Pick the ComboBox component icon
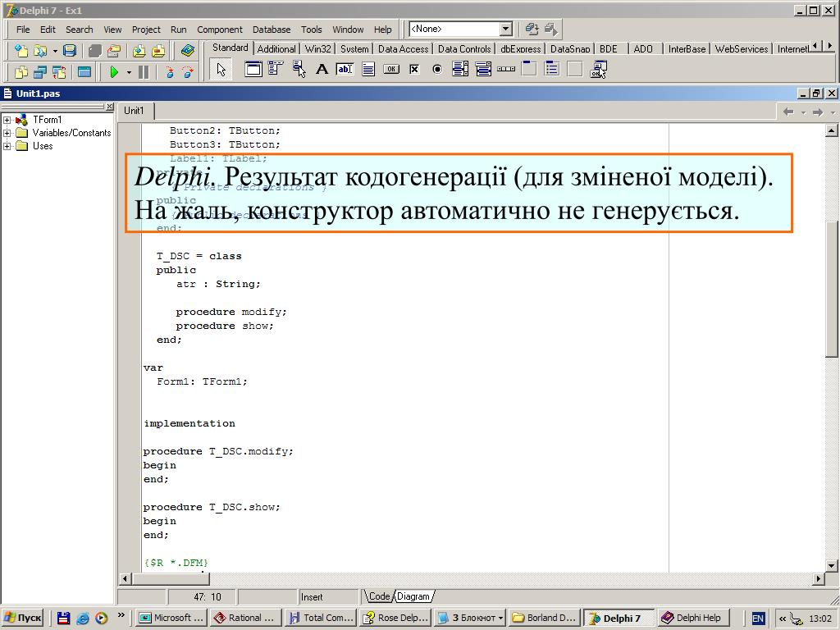Image resolution: width=840 pixels, height=630 pixels. click(483, 69)
